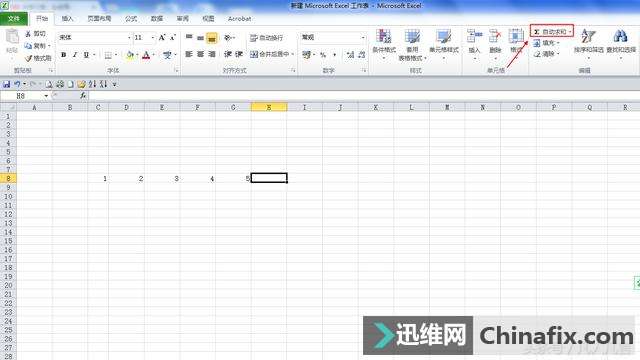Screen dimensions: 640x360
Task: Click the Copy button in clipboard group
Action: (36, 46)
